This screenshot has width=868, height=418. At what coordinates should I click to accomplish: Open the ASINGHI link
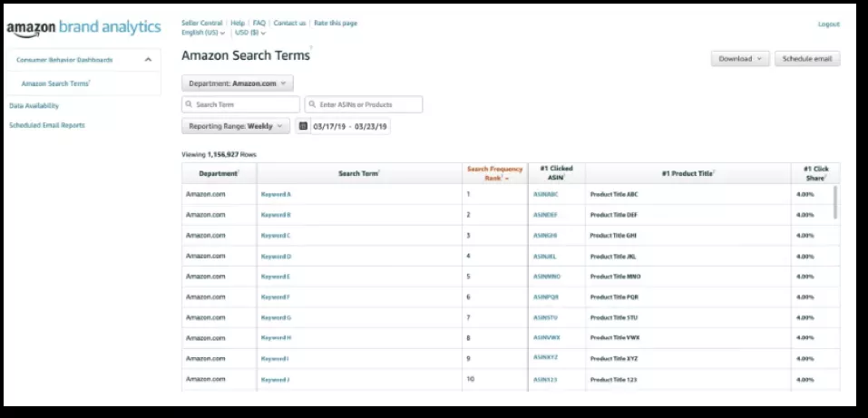coord(545,236)
